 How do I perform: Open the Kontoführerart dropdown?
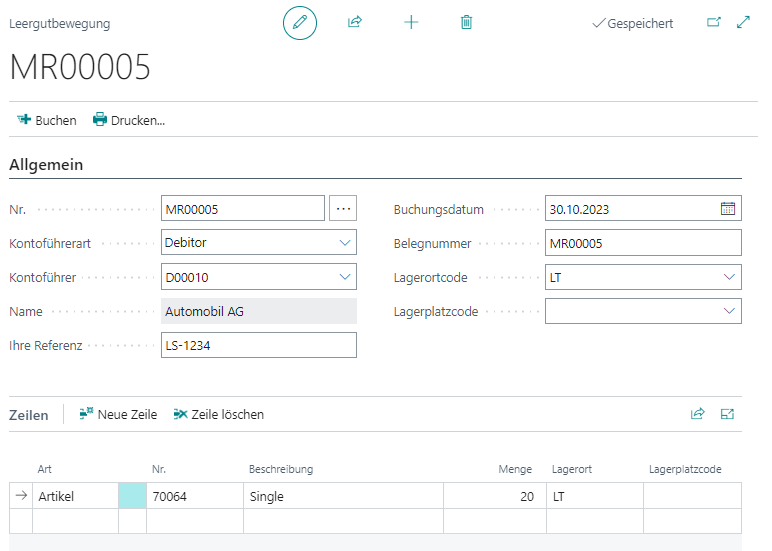click(x=345, y=242)
